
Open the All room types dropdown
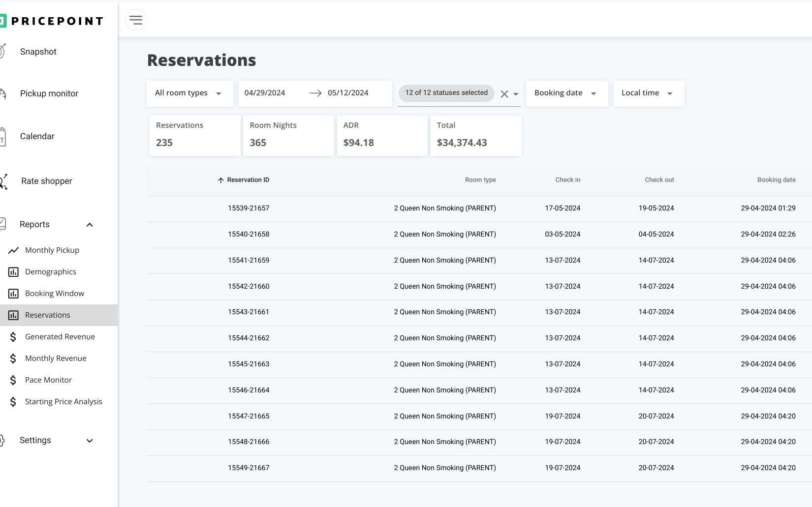click(x=189, y=93)
